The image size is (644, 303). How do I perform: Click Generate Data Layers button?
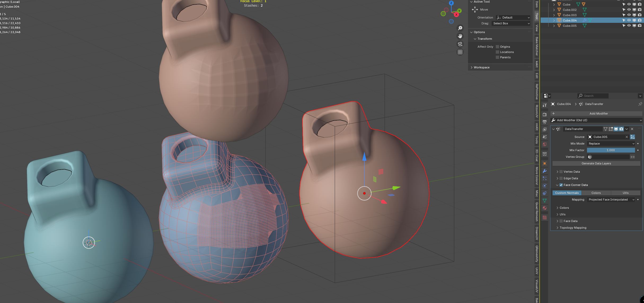pyautogui.click(x=596, y=163)
